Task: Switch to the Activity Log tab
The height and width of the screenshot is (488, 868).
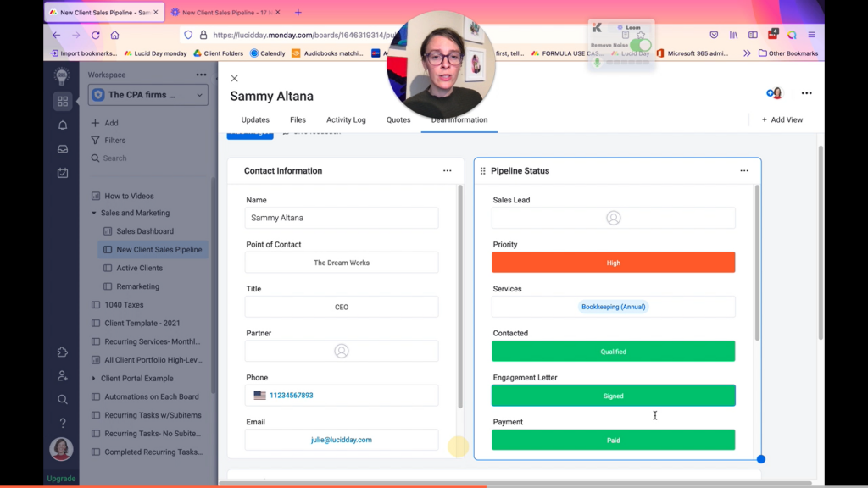Action: pos(346,120)
